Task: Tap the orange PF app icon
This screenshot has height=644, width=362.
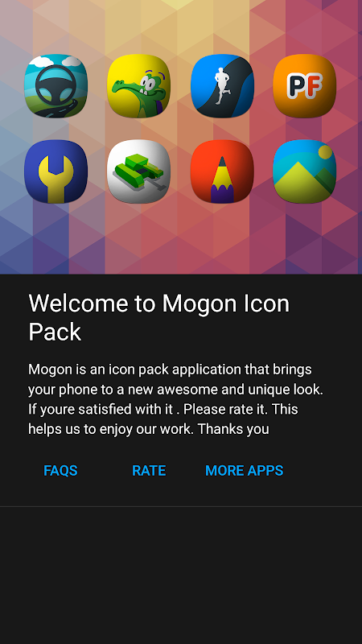Action: [305, 86]
